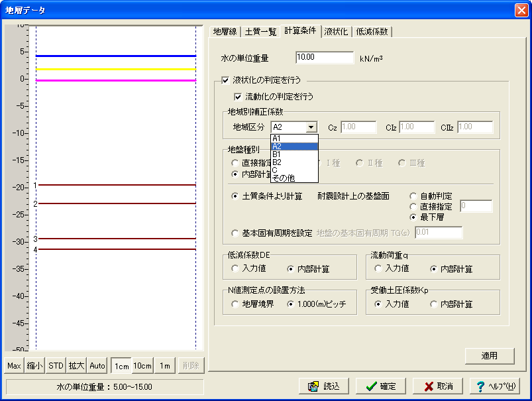This screenshot has height=401, width=532.
Task: Switch to the 地層線 tab
Action: point(225,32)
